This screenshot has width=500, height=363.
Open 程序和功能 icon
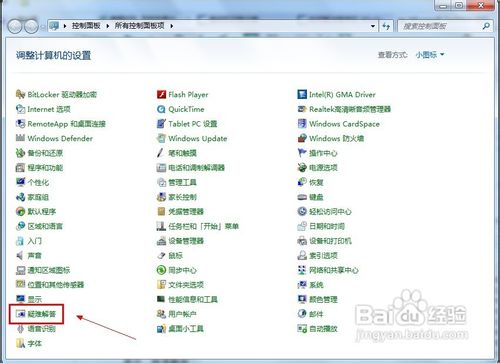[20, 167]
